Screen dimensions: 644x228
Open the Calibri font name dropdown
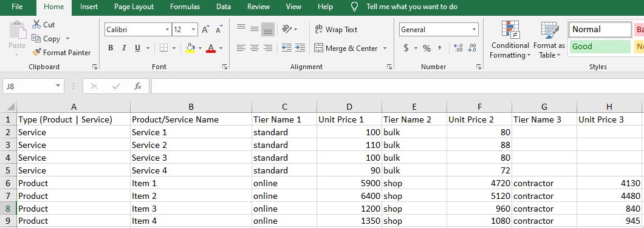point(167,30)
